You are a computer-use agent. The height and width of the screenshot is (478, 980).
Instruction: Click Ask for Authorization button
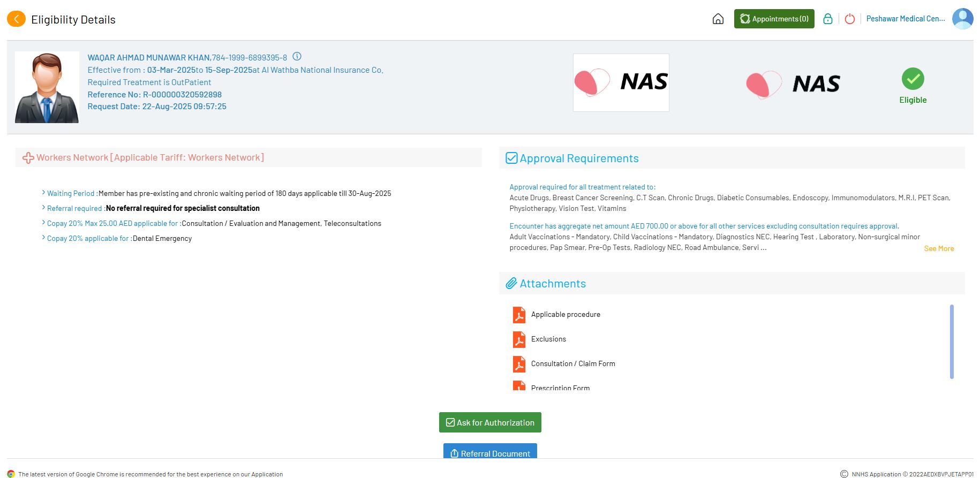pyautogui.click(x=490, y=422)
